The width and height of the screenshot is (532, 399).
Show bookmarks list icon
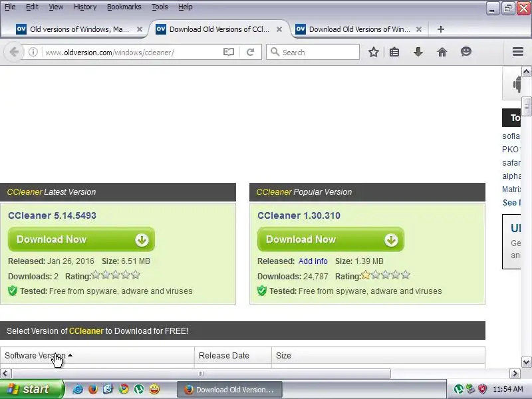pyautogui.click(x=394, y=52)
